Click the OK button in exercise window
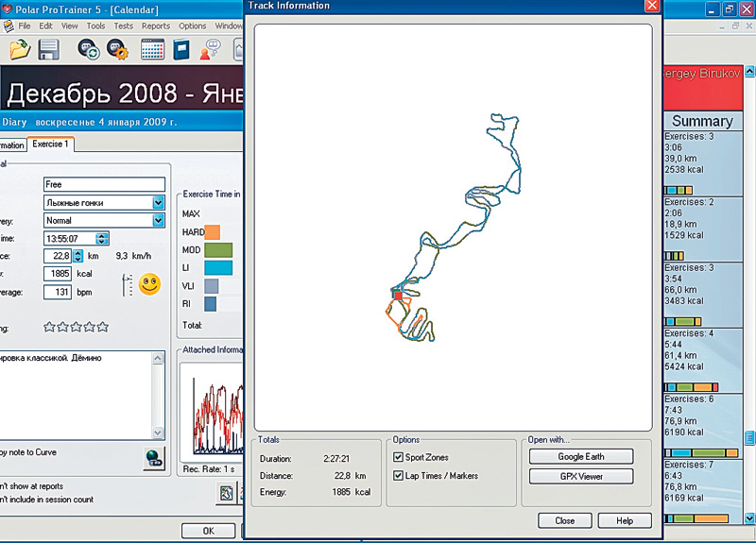This screenshot has width=756, height=543. click(x=208, y=531)
